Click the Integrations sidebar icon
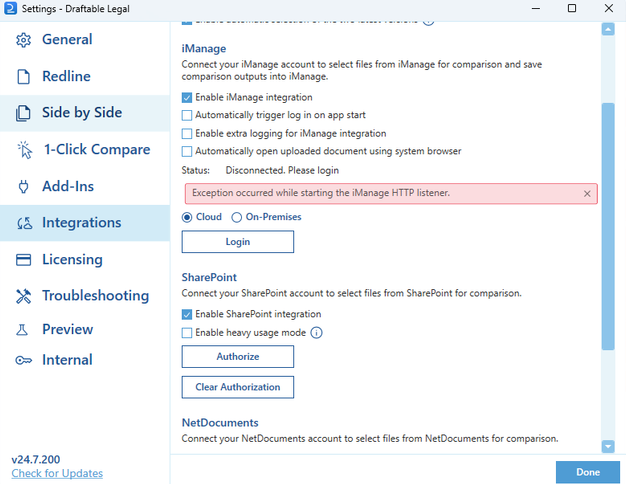 tap(24, 223)
